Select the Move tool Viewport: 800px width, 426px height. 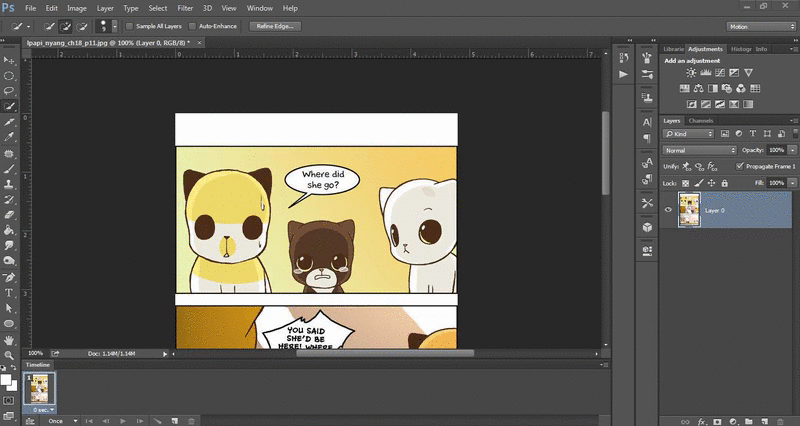click(9, 59)
